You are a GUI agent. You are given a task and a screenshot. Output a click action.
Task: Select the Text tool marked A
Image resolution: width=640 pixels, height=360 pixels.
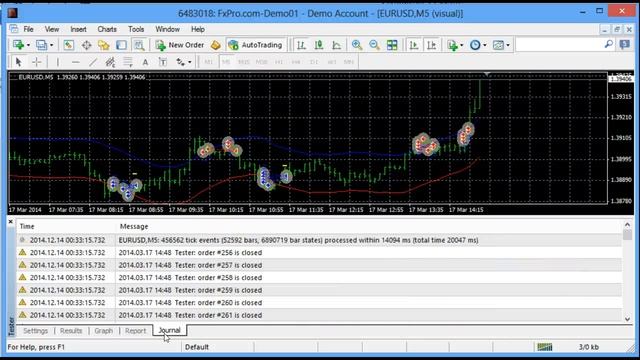click(145, 62)
